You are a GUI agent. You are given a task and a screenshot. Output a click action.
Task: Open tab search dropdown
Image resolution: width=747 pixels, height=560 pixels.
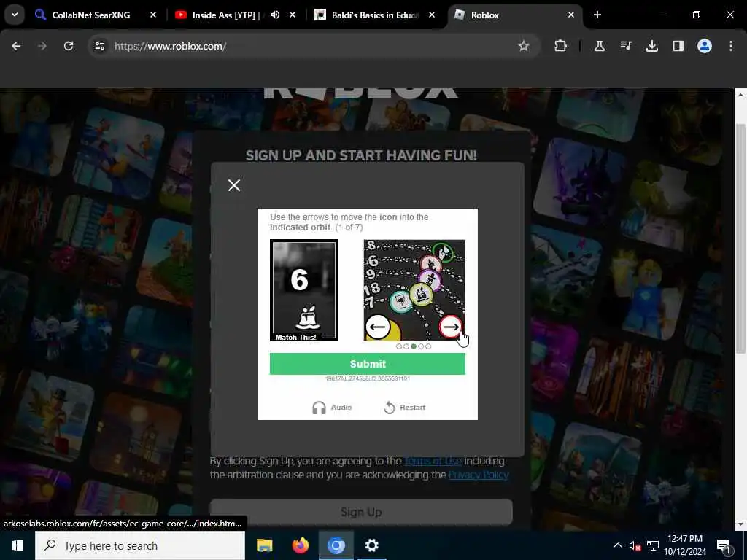pyautogui.click(x=15, y=15)
